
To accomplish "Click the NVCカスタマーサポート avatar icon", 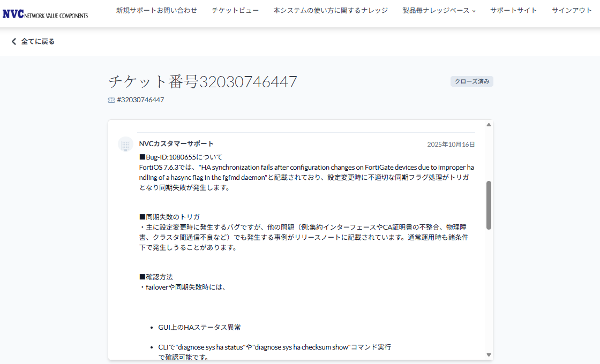I will point(125,144).
